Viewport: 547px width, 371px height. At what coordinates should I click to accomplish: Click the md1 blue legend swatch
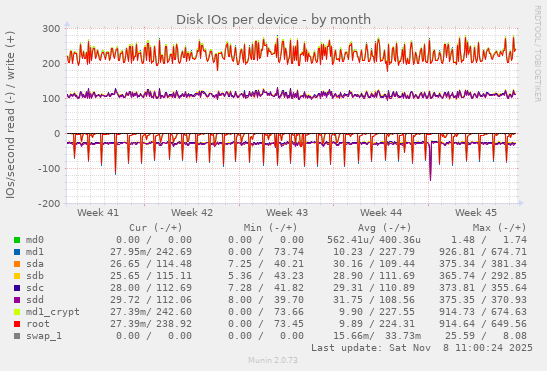coord(17,252)
